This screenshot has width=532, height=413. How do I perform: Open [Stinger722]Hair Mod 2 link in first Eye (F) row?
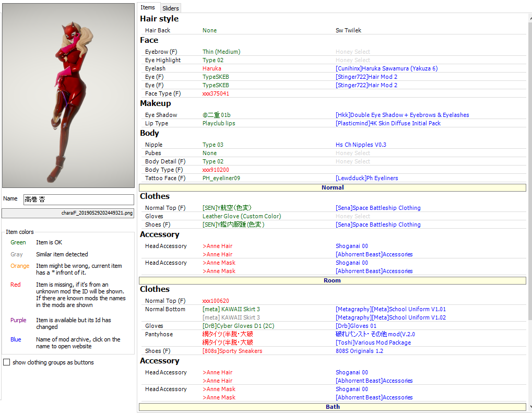tap(367, 77)
